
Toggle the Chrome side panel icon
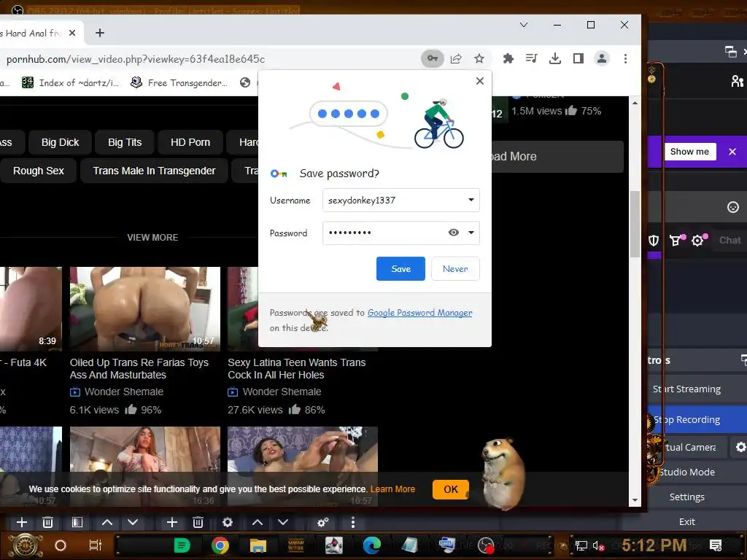coord(578,58)
